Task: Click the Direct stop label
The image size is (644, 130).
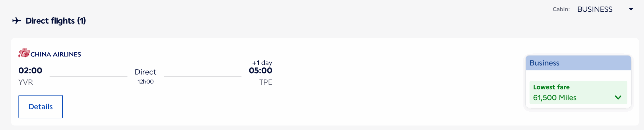Action: (x=145, y=72)
